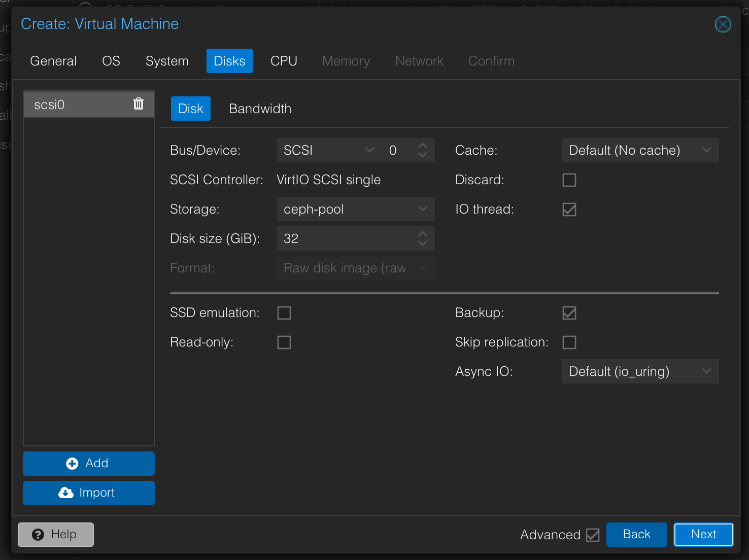Enable the Discard checkbox
The height and width of the screenshot is (560, 749).
click(569, 180)
